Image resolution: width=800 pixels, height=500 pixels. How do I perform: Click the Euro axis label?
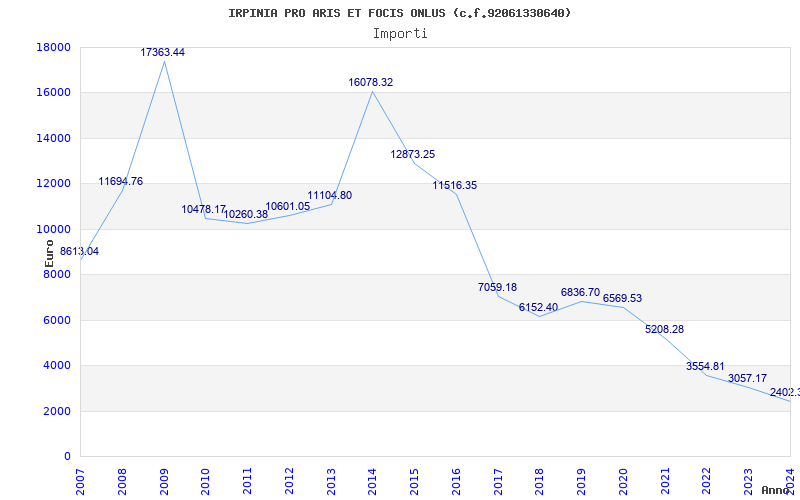(x=49, y=254)
